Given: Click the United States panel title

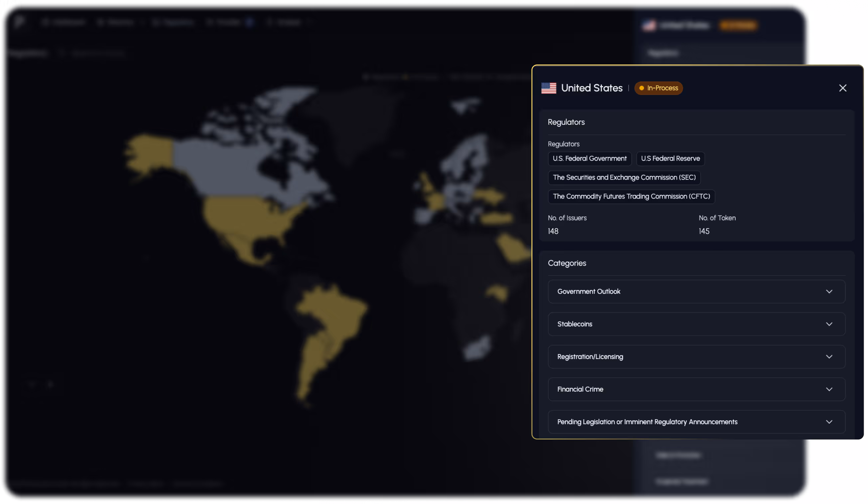Looking at the screenshot, I should pos(592,88).
